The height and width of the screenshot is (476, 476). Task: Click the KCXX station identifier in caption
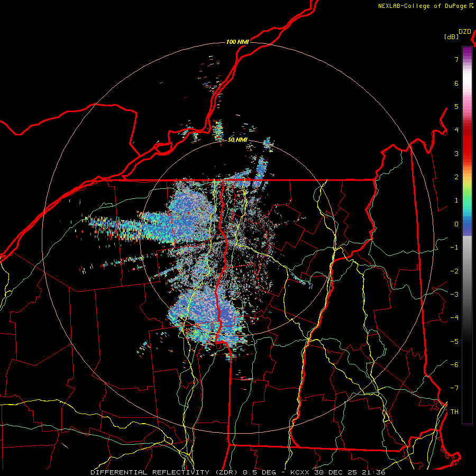tap(300, 472)
